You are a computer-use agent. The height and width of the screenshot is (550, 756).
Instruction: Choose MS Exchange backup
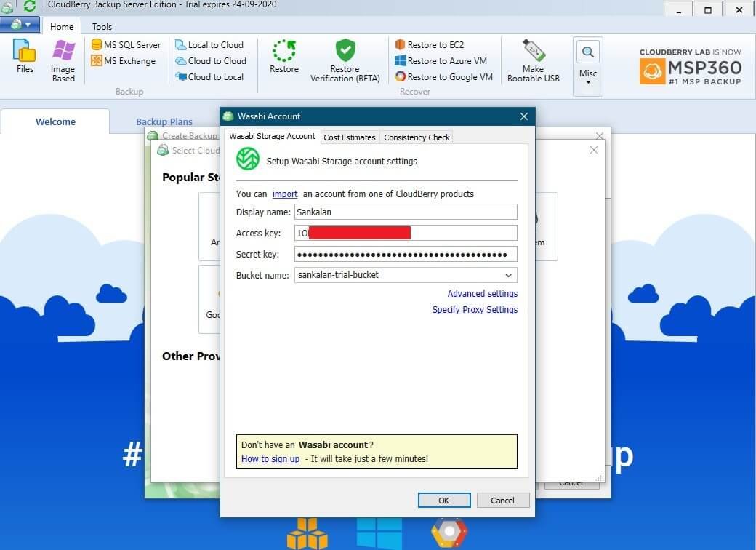(x=124, y=61)
